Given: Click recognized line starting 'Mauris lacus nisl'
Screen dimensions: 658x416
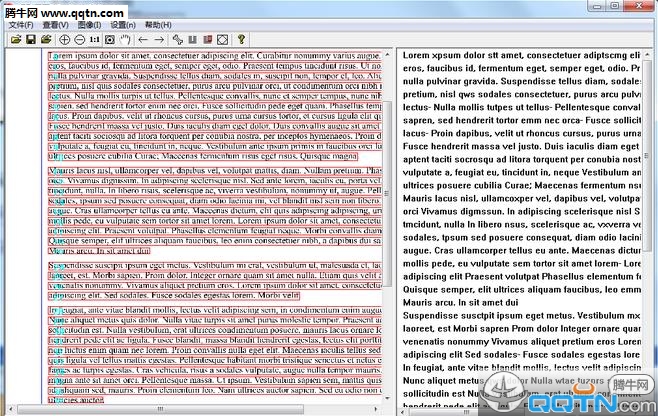Looking at the screenshot, I should (x=521, y=199).
